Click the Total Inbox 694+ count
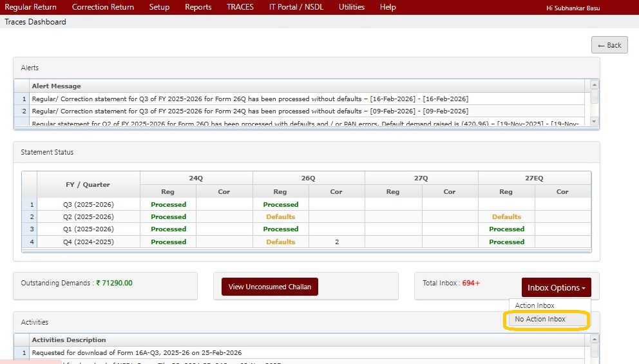Viewport: 639px width, 364px height. pyautogui.click(x=471, y=283)
